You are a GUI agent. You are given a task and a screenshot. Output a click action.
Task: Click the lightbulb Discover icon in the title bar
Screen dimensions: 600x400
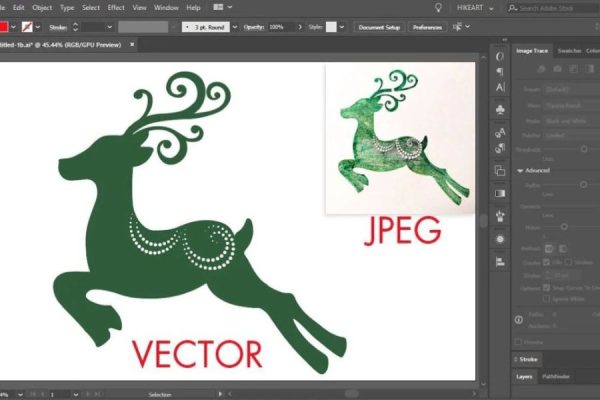[x=437, y=7]
